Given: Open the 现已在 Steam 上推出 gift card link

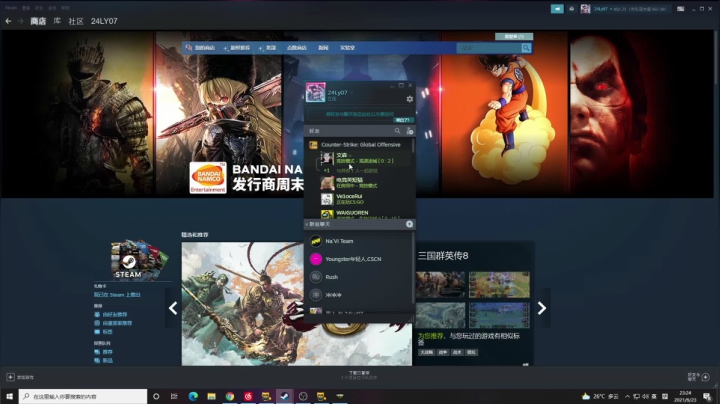Looking at the screenshot, I should tap(117, 295).
